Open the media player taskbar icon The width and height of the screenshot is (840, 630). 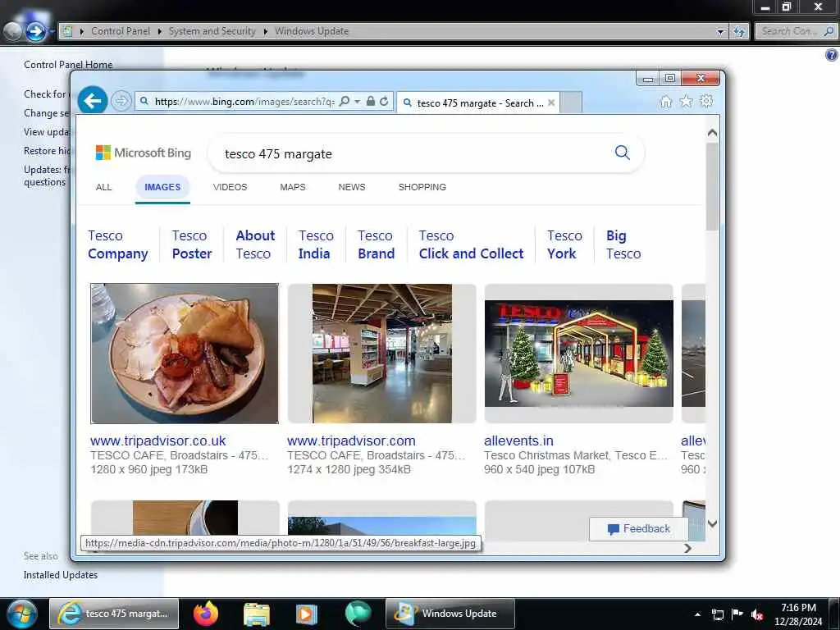click(307, 614)
